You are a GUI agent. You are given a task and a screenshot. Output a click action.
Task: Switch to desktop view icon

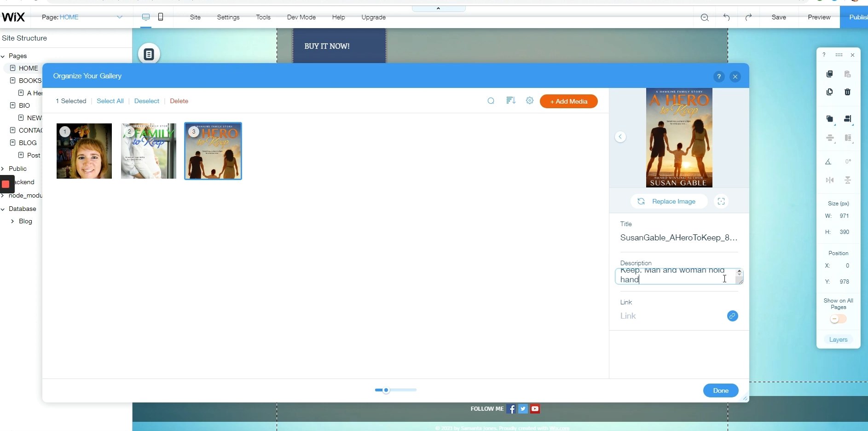(146, 17)
